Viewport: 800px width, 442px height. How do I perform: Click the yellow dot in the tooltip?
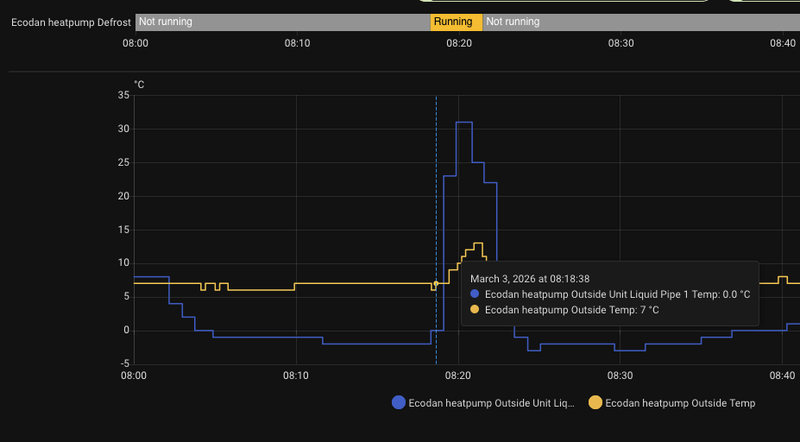point(474,309)
